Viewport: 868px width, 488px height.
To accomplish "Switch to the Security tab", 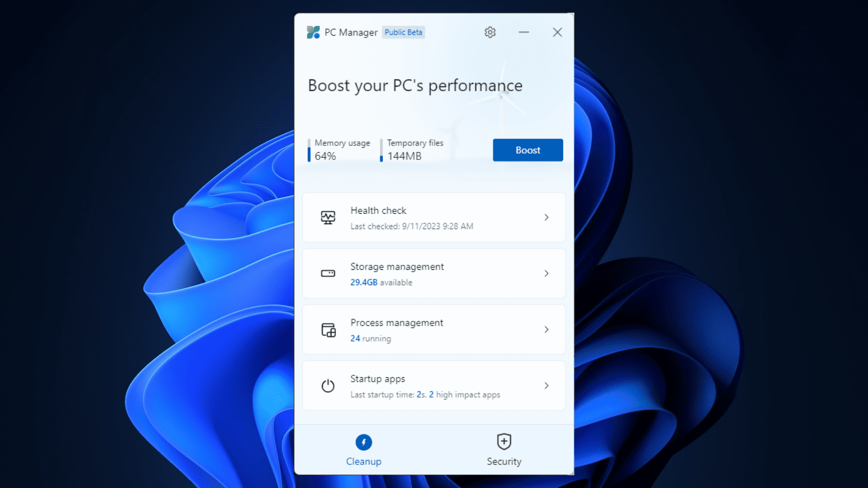I will (504, 461).
